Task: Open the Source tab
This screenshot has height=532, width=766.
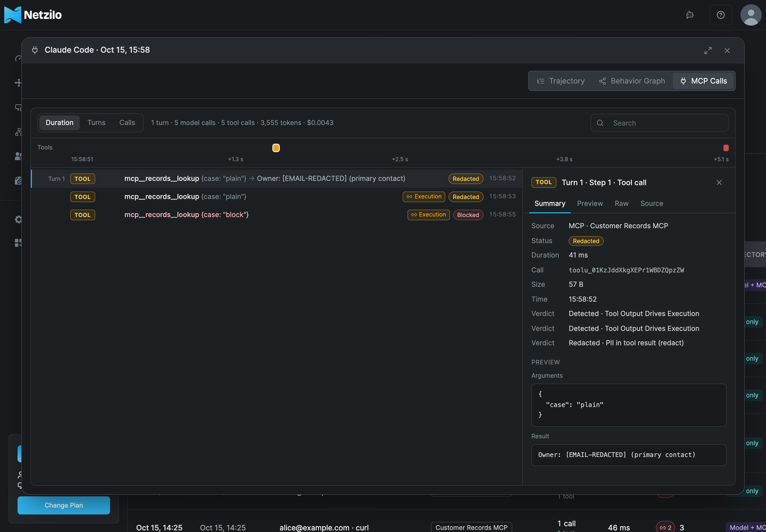Action: pyautogui.click(x=651, y=203)
